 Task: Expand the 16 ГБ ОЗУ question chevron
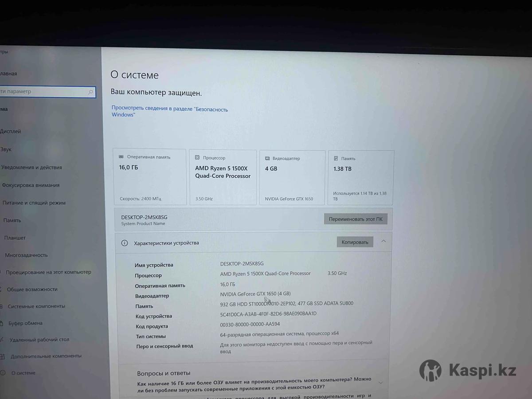tap(380, 383)
